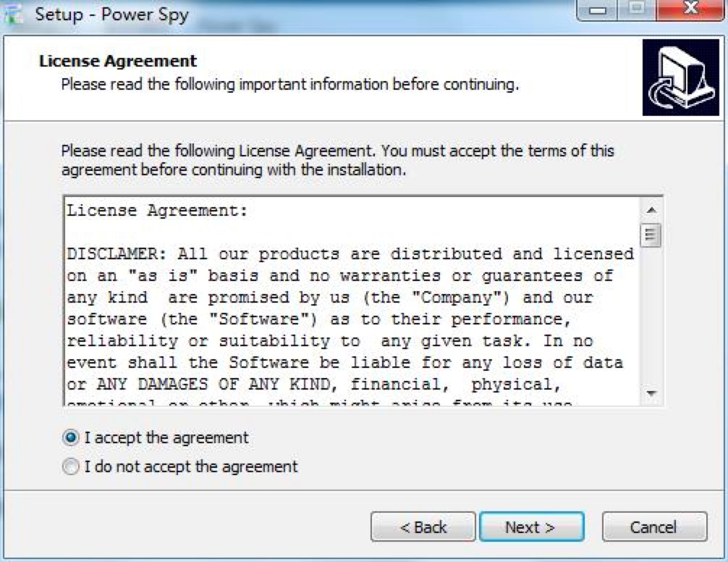The width and height of the screenshot is (728, 562).
Task: Click the license scrollbar thumb
Action: click(x=651, y=235)
